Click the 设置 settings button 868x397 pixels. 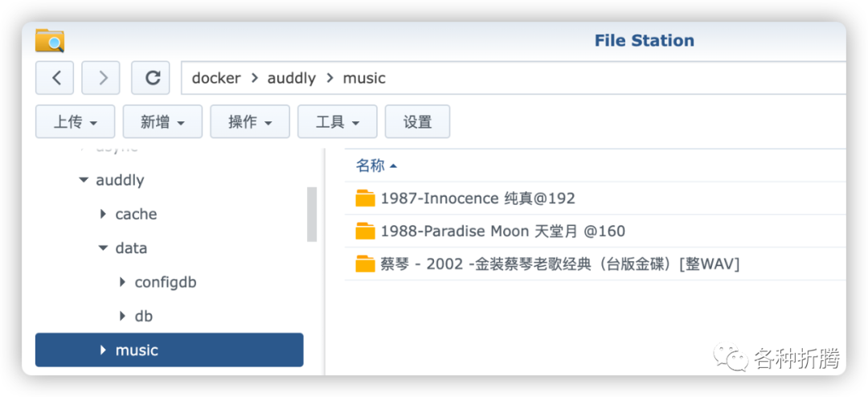coord(417,122)
